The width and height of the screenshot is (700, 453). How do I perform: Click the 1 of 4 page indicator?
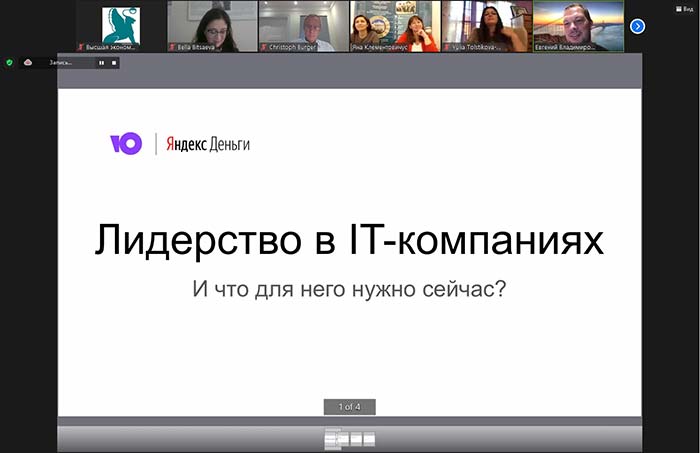click(350, 407)
